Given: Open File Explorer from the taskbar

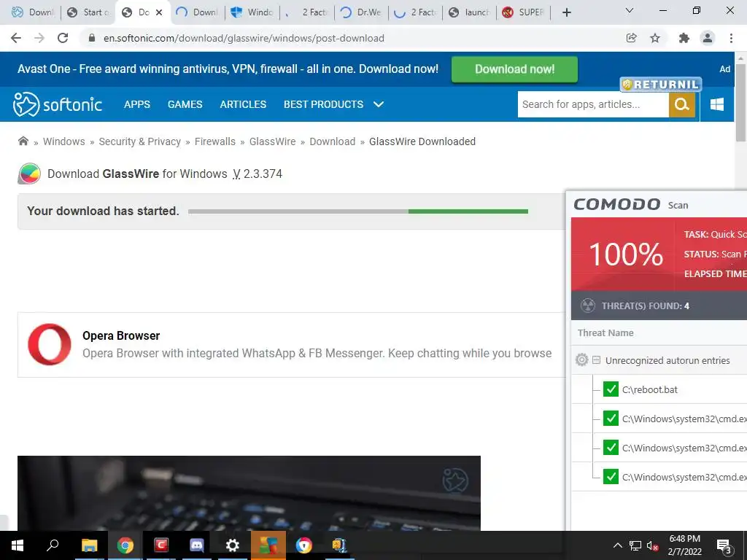Looking at the screenshot, I should [89, 545].
